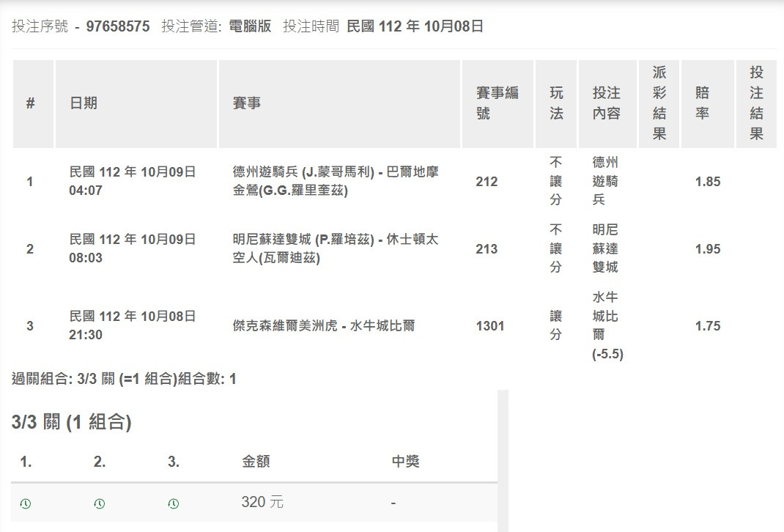Select the date 10月09日 08:03 in row 2
This screenshot has width=784, height=532.
132,248
